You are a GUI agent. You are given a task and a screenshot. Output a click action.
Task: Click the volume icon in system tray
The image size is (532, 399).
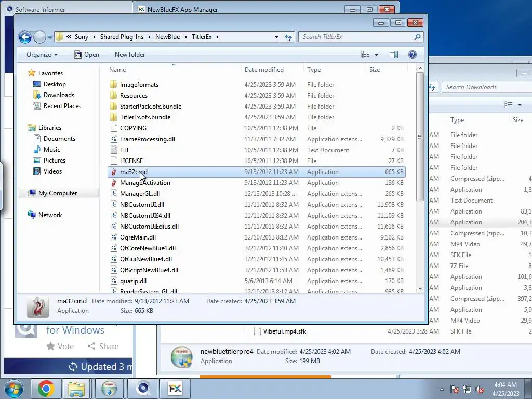480,390
